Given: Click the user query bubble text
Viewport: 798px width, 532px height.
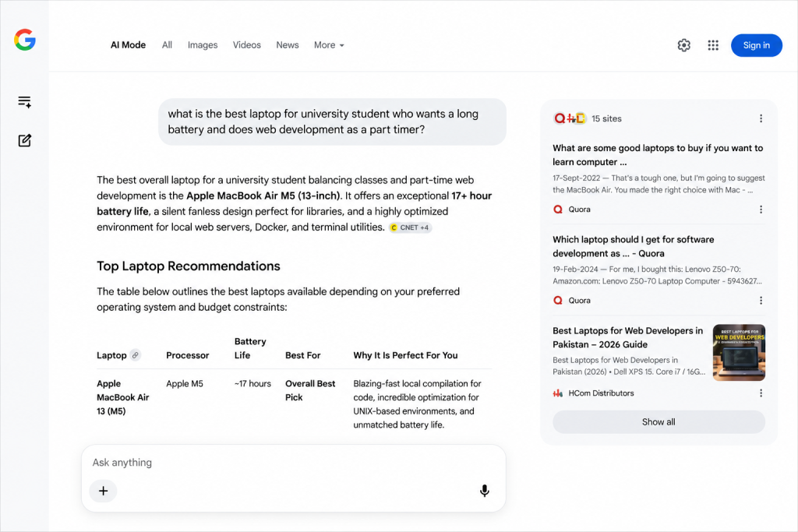Looking at the screenshot, I should coord(323,122).
